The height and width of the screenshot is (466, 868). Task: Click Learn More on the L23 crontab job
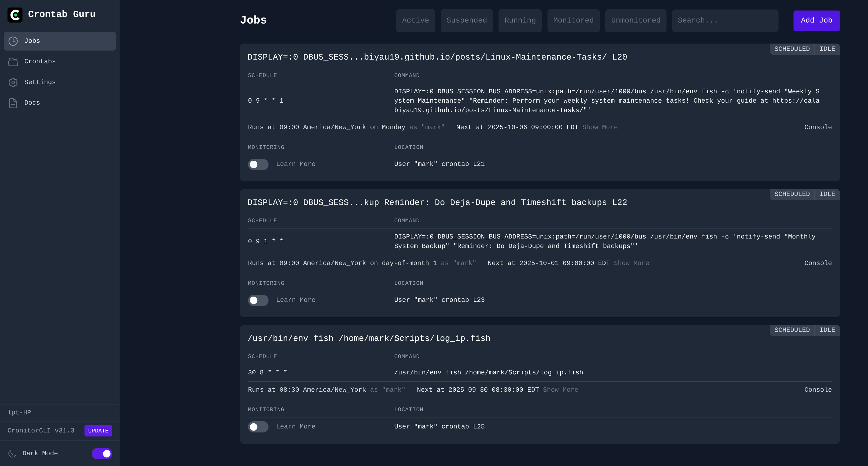point(295,300)
